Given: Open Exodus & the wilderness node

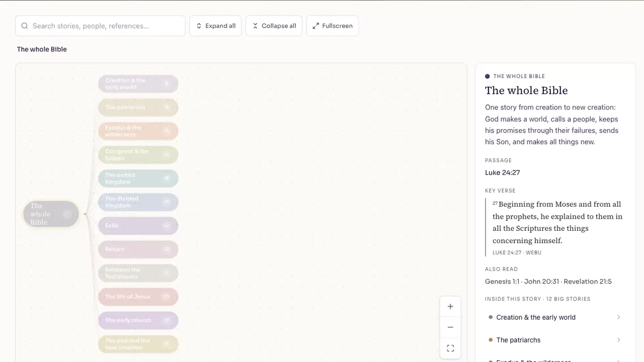Looking at the screenshot, I should click(138, 131).
